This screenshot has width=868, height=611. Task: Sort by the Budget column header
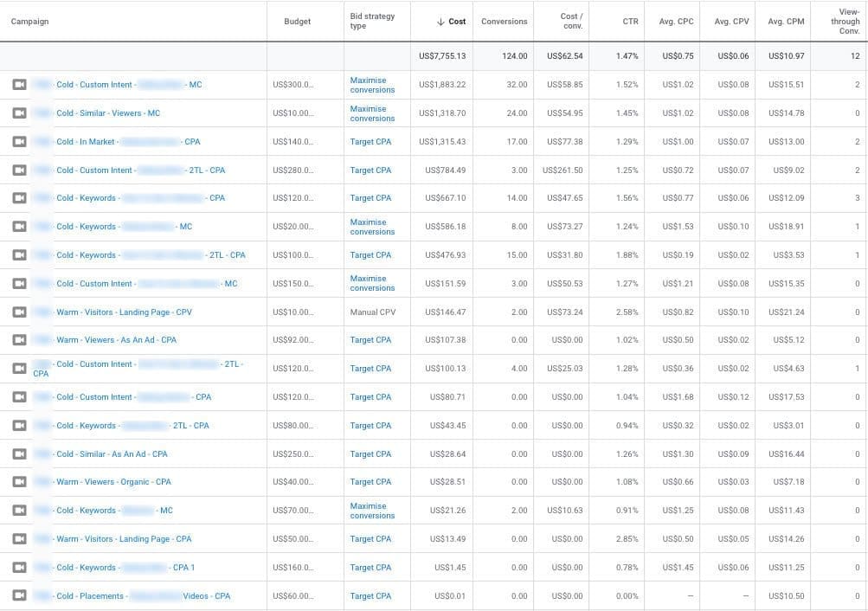(297, 21)
